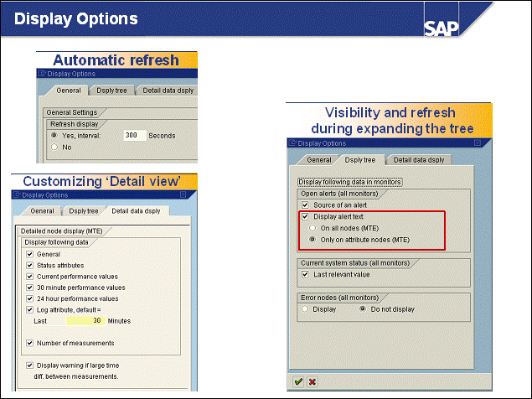Image resolution: width=532 pixels, height=399 pixels.
Task: Choose 'Display' for error nodes
Action: [305, 309]
